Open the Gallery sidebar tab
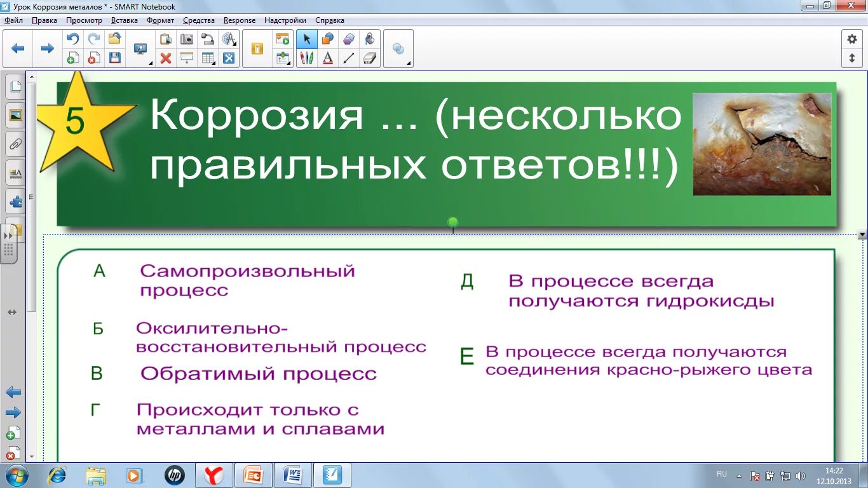Image resolution: width=868 pixels, height=488 pixels. pyautogui.click(x=15, y=116)
